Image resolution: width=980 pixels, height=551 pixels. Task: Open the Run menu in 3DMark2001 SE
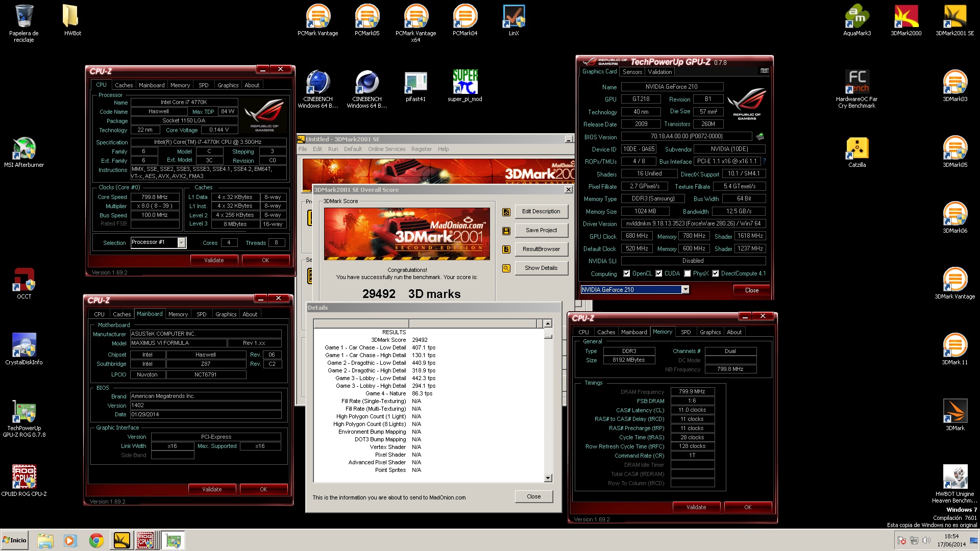pyautogui.click(x=333, y=149)
